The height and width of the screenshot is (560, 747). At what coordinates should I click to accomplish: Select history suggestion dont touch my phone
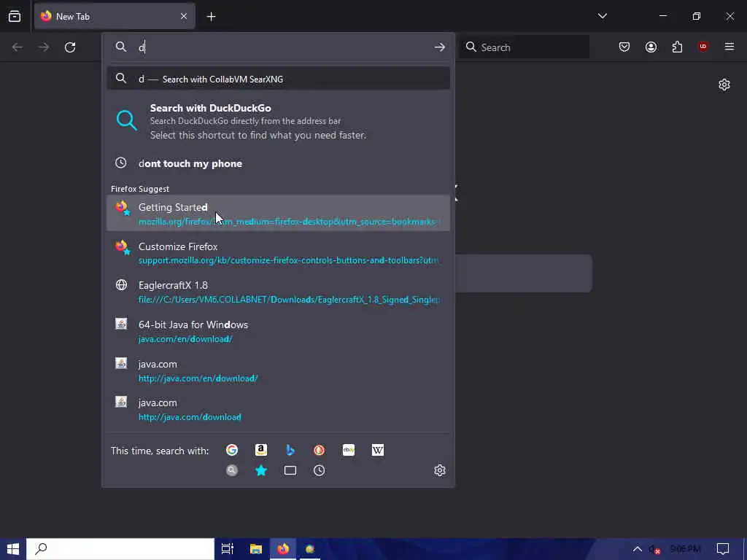point(278,163)
